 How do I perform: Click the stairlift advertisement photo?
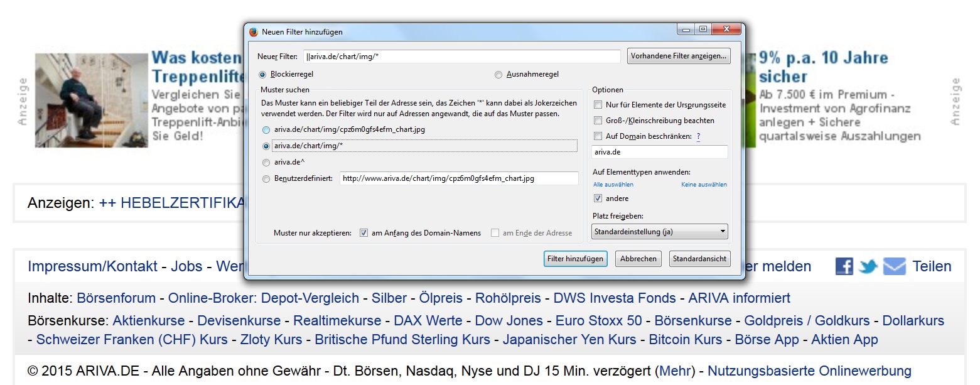(92, 100)
